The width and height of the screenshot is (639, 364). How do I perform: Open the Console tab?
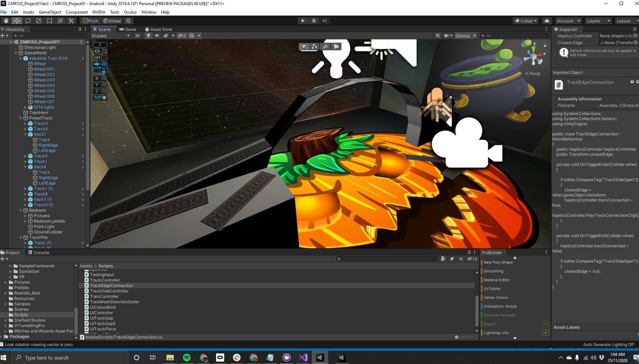38,253
